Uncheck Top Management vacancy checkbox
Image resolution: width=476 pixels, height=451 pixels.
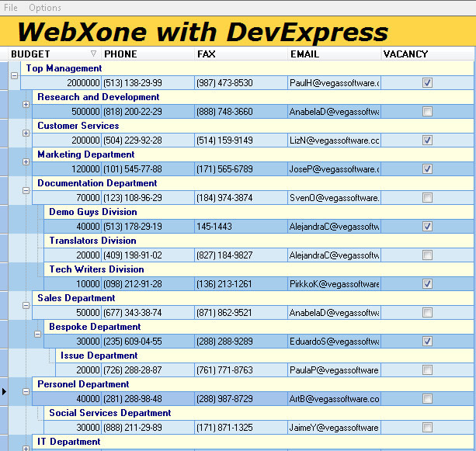point(427,82)
